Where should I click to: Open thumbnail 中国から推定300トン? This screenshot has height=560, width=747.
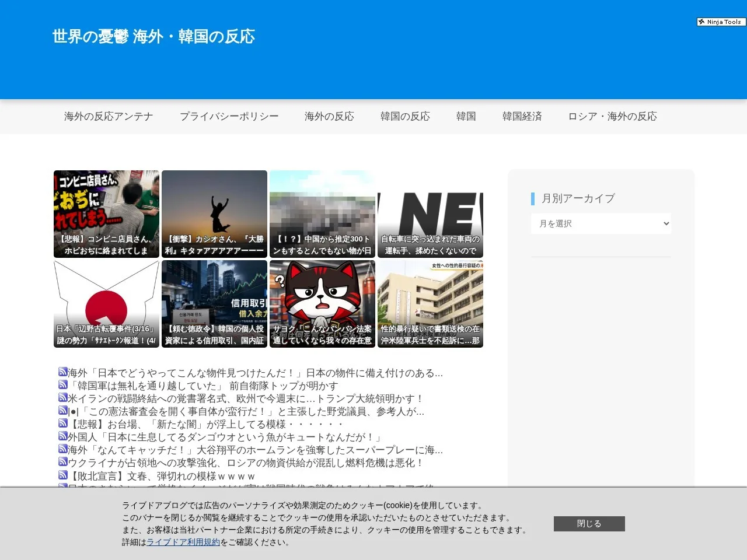pyautogui.click(x=322, y=214)
